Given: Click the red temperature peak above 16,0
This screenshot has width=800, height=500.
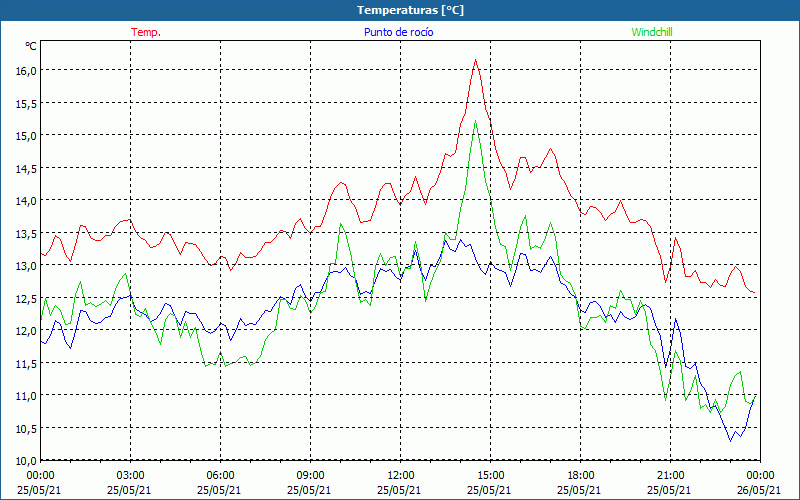Looking at the screenshot, I should (x=476, y=60).
